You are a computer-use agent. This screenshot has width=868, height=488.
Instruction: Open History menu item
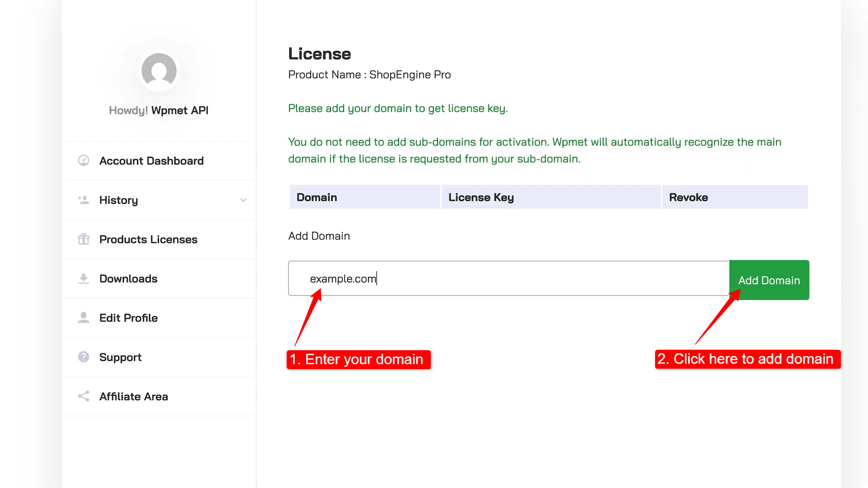coord(159,200)
